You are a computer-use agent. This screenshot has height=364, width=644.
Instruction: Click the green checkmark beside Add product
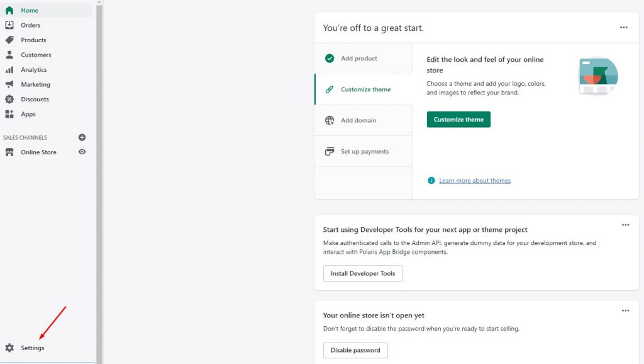click(x=330, y=59)
